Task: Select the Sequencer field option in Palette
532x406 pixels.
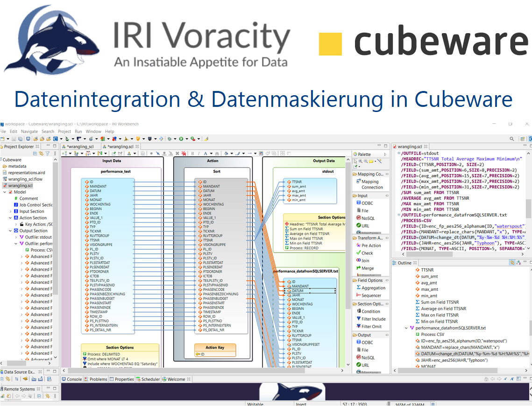Action: click(369, 295)
